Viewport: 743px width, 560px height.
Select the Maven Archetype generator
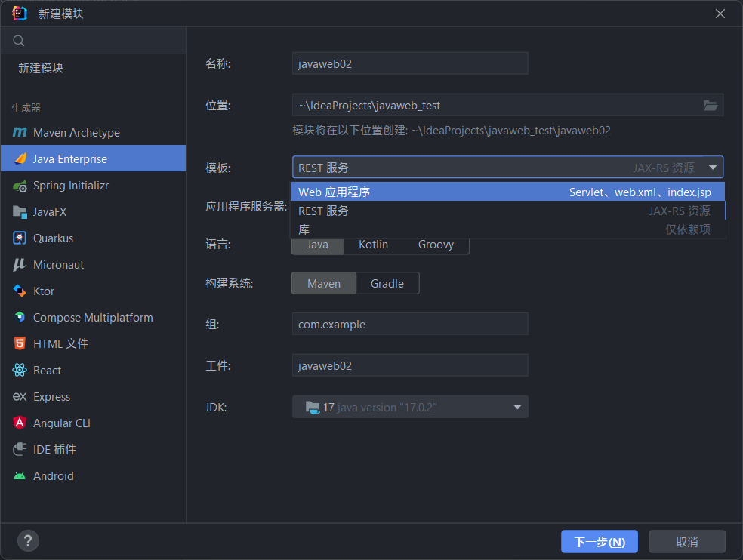(78, 132)
